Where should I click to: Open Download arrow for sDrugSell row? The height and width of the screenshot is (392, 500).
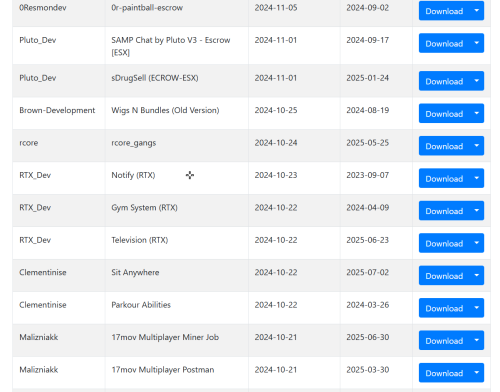point(477,81)
